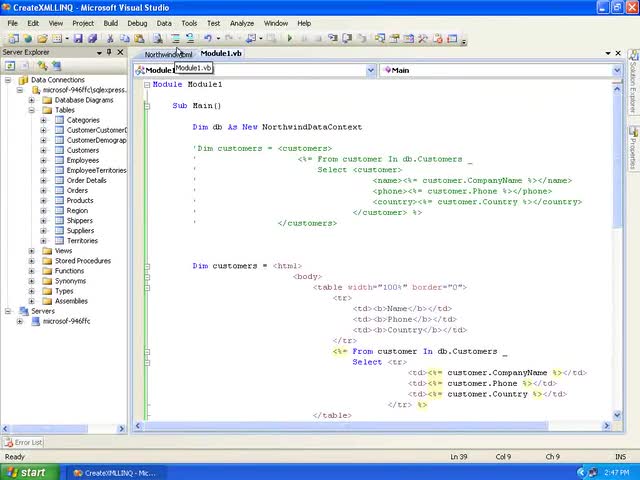This screenshot has height=480, width=640.
Task: Expand the Stored Procedures folder
Action: [x=32, y=261]
